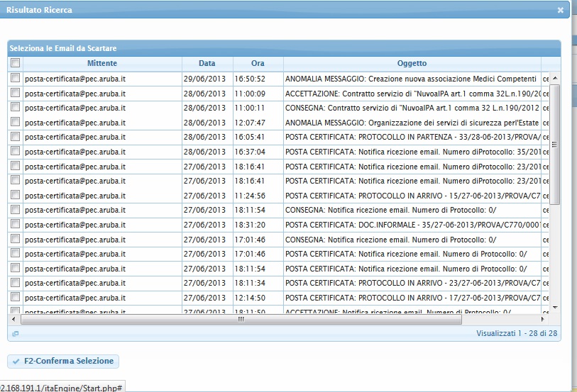Screen dimensions: 577x392
Task: Check the 28/06/2013 12:07:47 email row
Action: 15,123
